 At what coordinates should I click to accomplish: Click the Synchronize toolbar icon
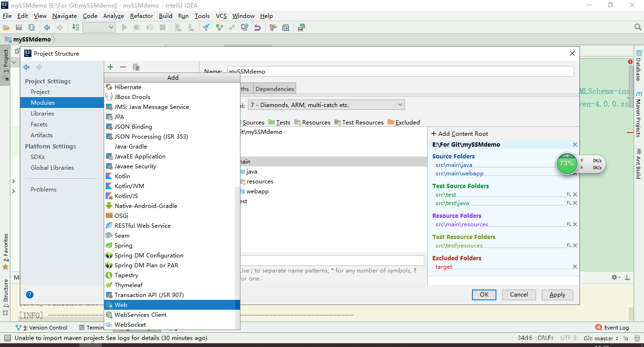(x=32, y=28)
